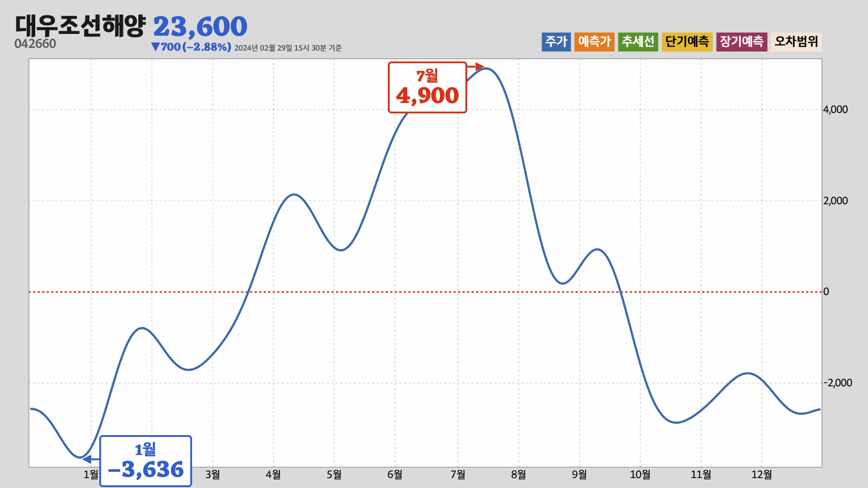Click the 9월 x-axis label
The height and width of the screenshot is (488, 868).
579,474
